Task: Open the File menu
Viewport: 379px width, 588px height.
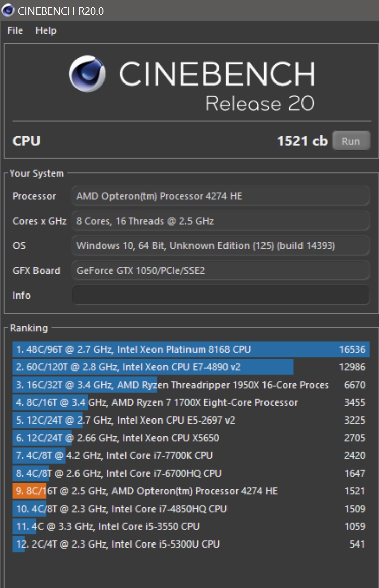Action: pos(15,31)
